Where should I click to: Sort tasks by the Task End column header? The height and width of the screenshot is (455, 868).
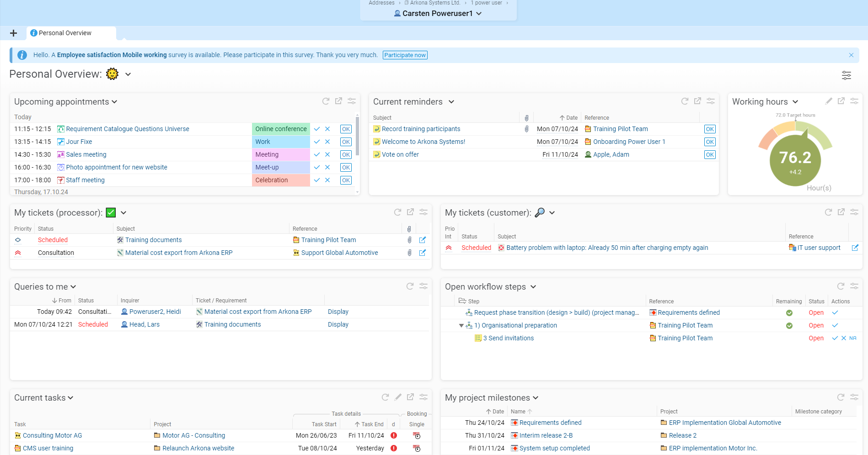pyautogui.click(x=369, y=424)
